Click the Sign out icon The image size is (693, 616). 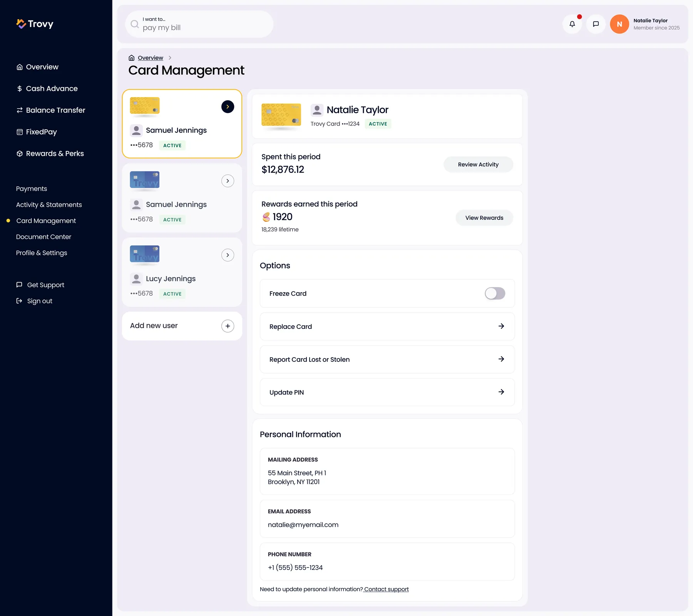point(19,301)
